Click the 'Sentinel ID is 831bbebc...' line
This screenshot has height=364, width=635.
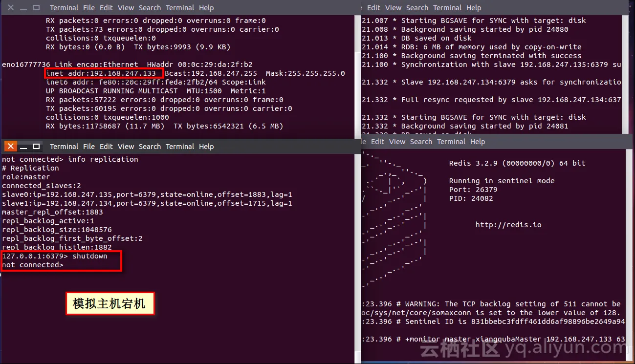[494, 321]
